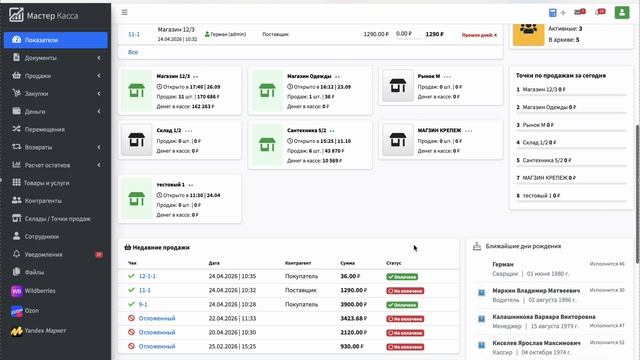Expand the Деньги submenu chevron

[x=99, y=111]
